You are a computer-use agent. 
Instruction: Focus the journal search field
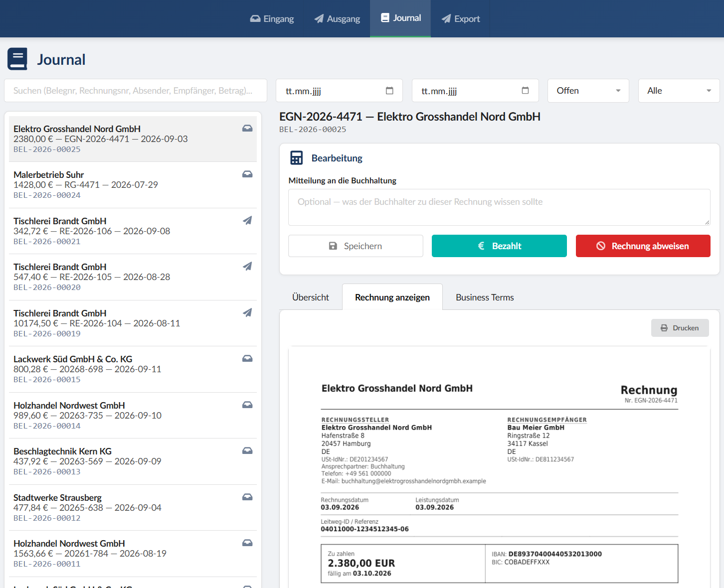(x=136, y=91)
